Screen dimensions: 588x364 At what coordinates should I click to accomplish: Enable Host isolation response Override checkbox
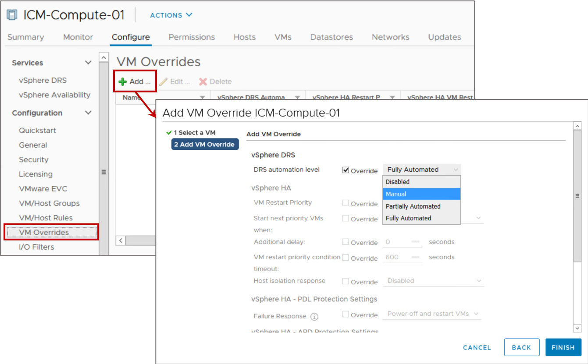tap(346, 281)
